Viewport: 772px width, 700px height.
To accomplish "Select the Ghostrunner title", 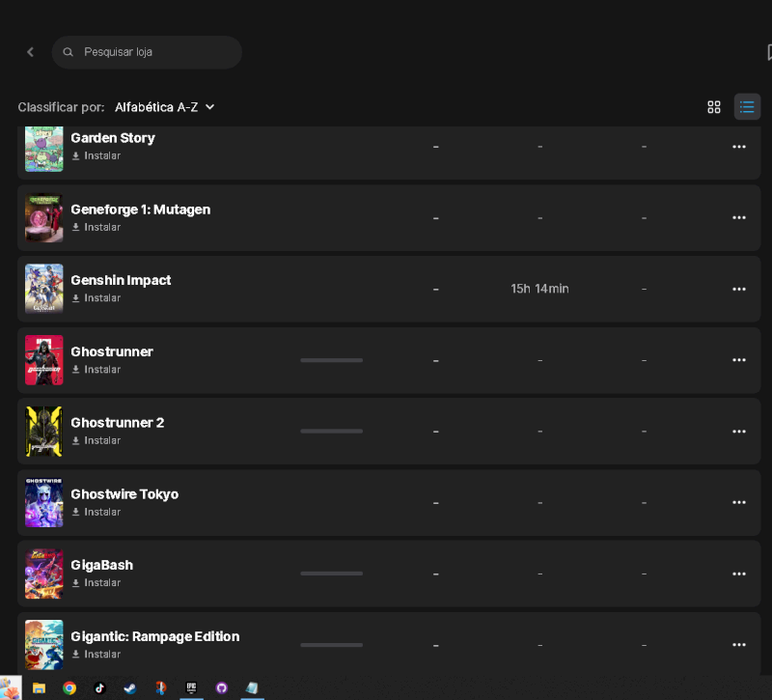I will pos(112,351).
